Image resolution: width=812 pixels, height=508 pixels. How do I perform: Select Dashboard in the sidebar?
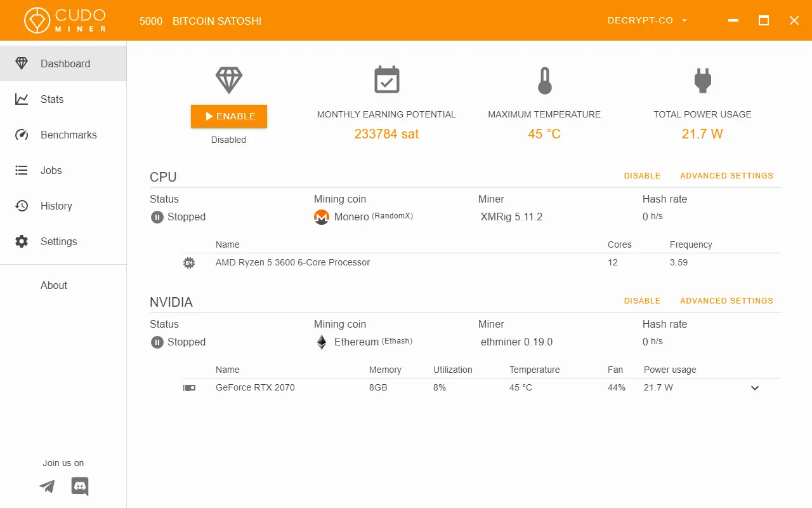coord(65,63)
